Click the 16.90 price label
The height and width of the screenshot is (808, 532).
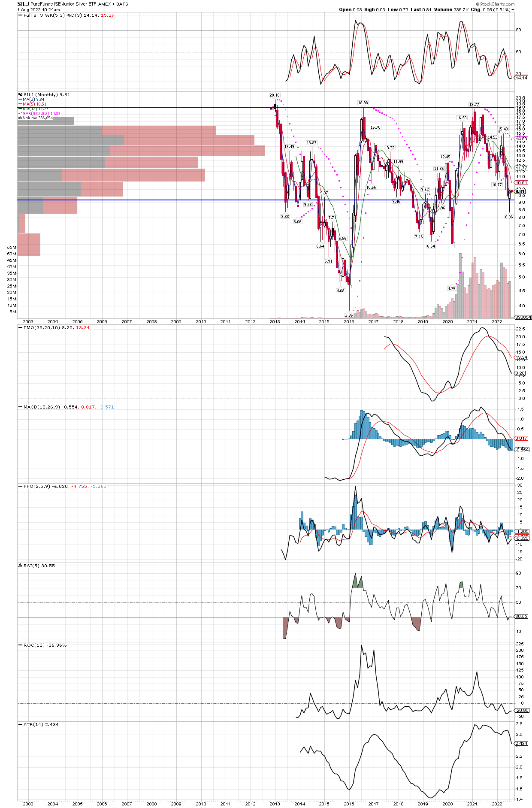tap(462, 118)
